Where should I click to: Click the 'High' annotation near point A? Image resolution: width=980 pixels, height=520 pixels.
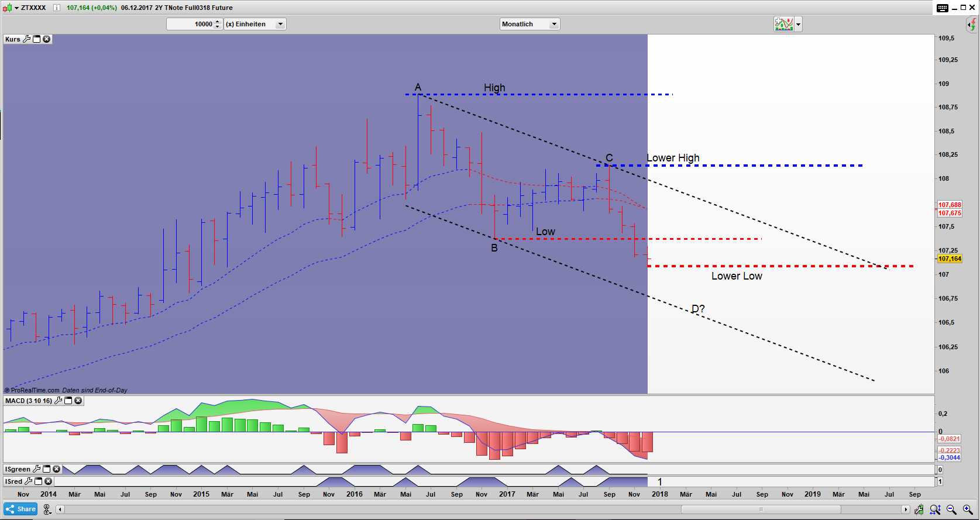pyautogui.click(x=494, y=88)
